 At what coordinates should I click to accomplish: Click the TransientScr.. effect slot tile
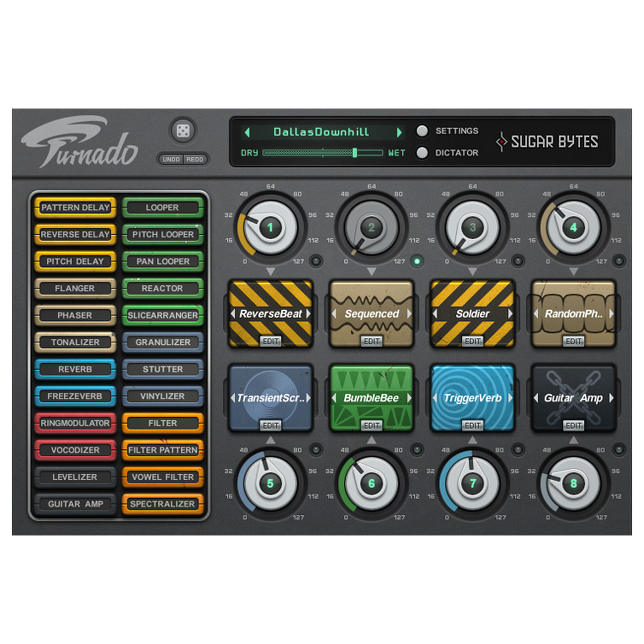(x=271, y=398)
